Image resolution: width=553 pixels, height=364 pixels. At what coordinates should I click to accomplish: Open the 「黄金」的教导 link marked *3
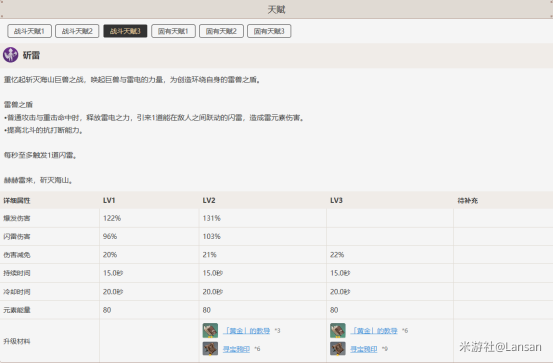click(247, 330)
